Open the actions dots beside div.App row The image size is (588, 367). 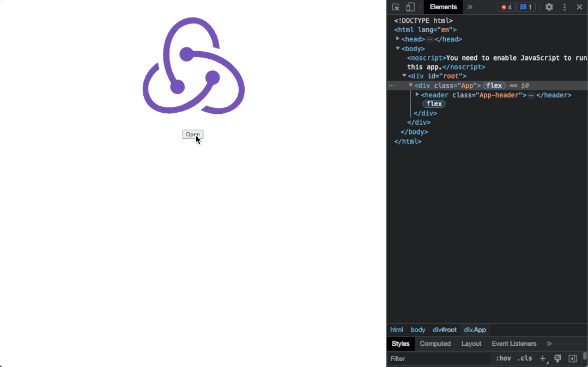pos(391,85)
